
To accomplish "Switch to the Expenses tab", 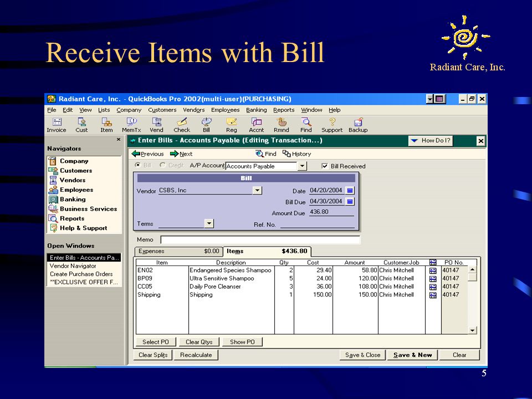I will [179, 251].
